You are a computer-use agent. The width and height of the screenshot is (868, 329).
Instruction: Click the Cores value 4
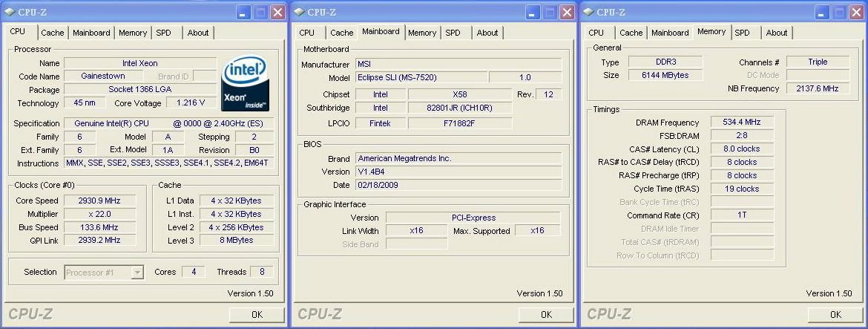coord(193,271)
